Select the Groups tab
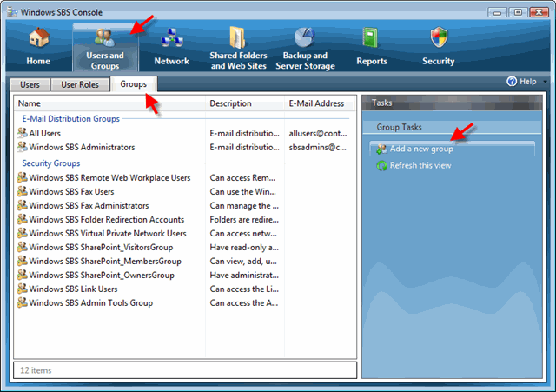 134,84
